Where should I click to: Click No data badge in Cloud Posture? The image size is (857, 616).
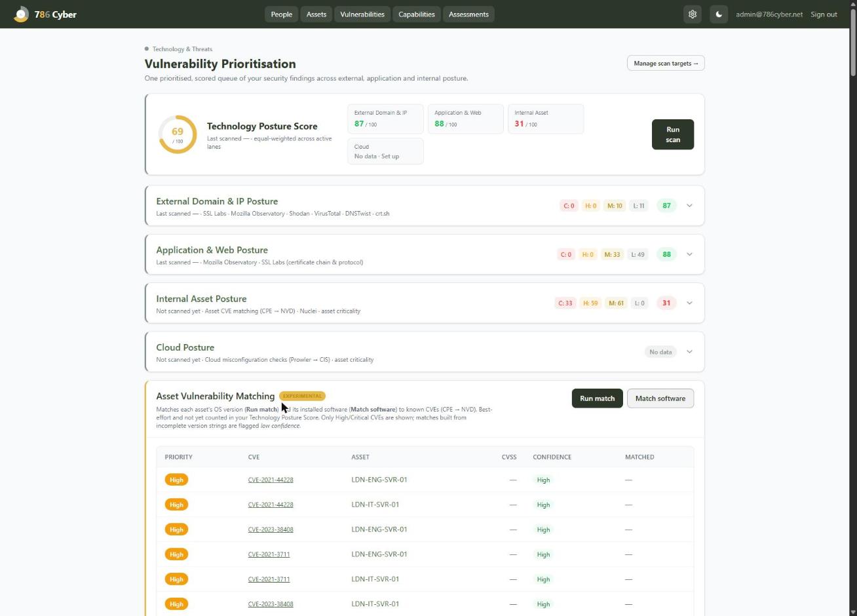[x=660, y=352]
